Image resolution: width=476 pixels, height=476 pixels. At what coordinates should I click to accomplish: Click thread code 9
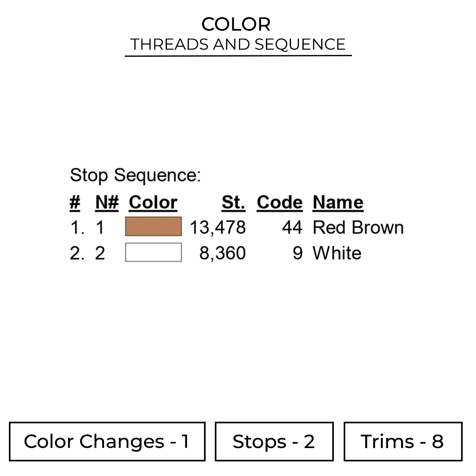coord(297,253)
